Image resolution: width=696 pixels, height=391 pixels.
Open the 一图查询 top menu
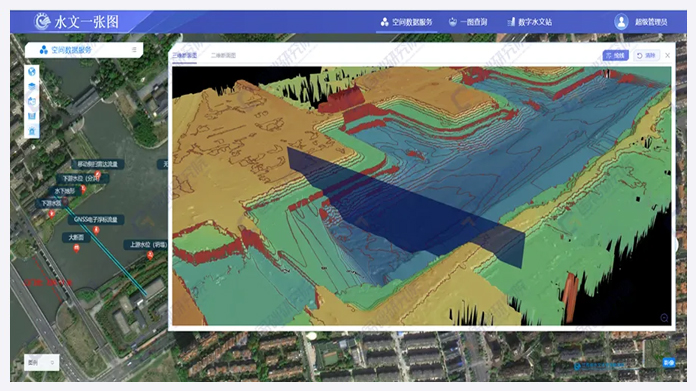click(x=468, y=22)
